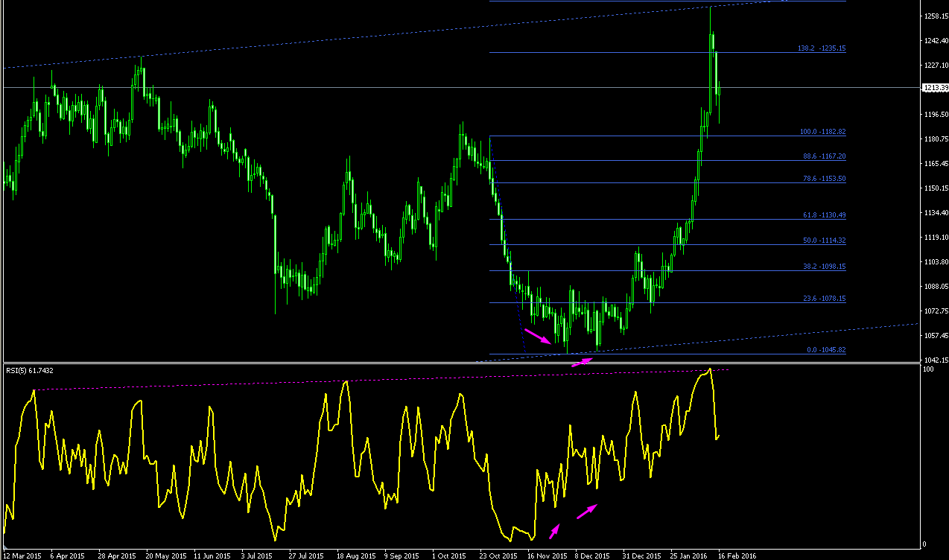Viewport: 949px width, 560px height.
Task: Select the 1134.40 price scale value
Action: pyautogui.click(x=935, y=212)
